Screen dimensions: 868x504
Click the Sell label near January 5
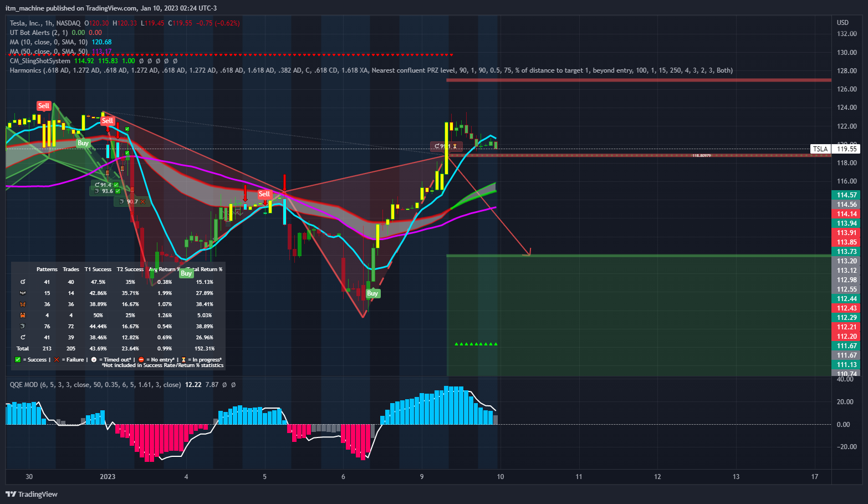click(x=264, y=194)
